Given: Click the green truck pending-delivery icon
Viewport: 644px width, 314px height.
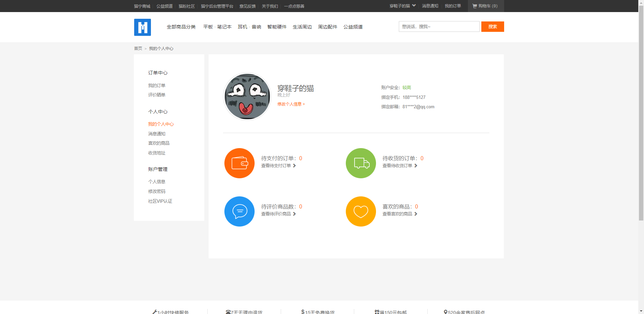Looking at the screenshot, I should tap(361, 163).
